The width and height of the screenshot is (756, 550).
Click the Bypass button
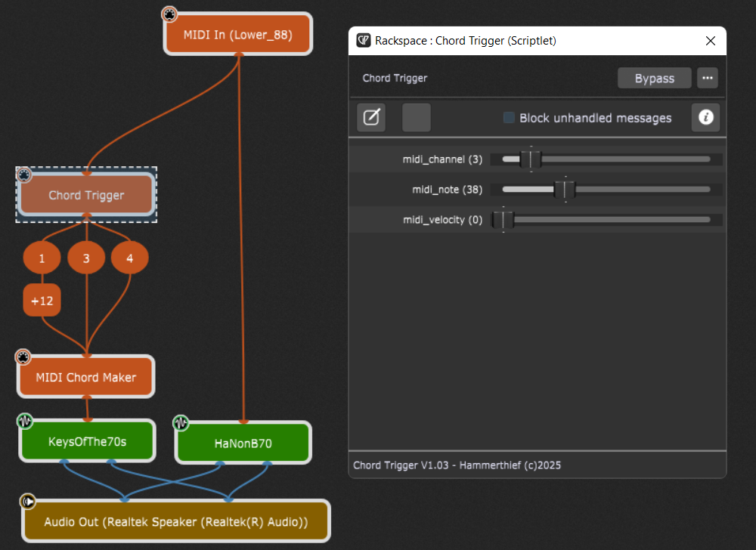pos(654,78)
